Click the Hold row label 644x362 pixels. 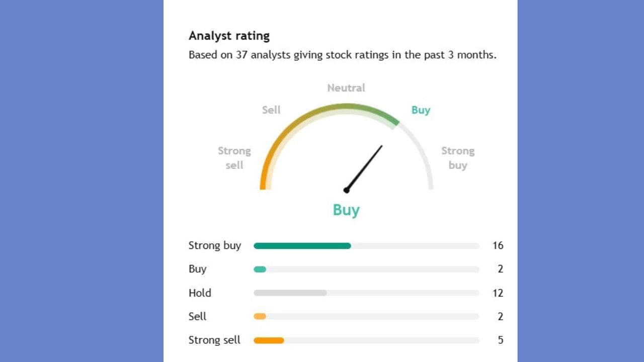200,293
